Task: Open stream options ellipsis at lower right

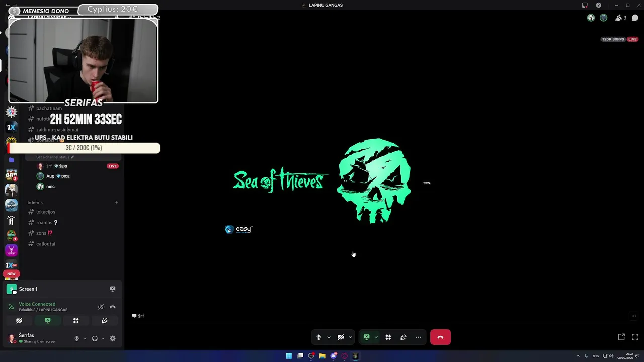Action: click(x=633, y=316)
